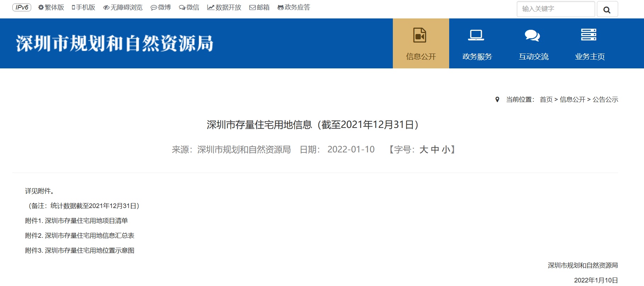Open the 邮箱 mailbox link
Viewport: 644px width, 286px height.
(259, 7)
